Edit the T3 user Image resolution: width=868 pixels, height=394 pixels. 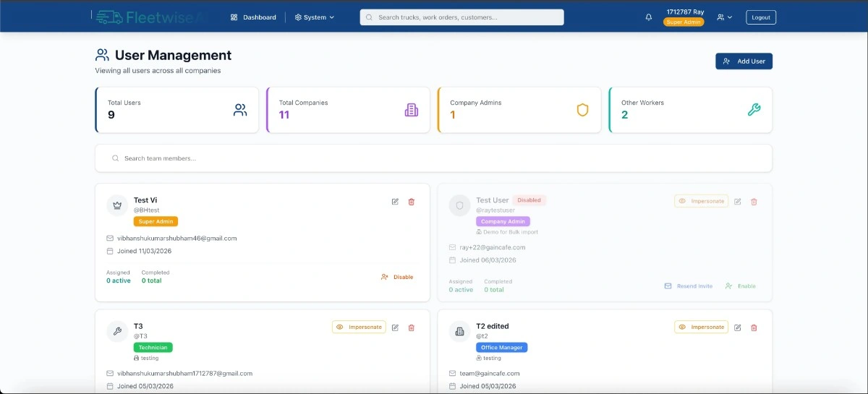[395, 327]
